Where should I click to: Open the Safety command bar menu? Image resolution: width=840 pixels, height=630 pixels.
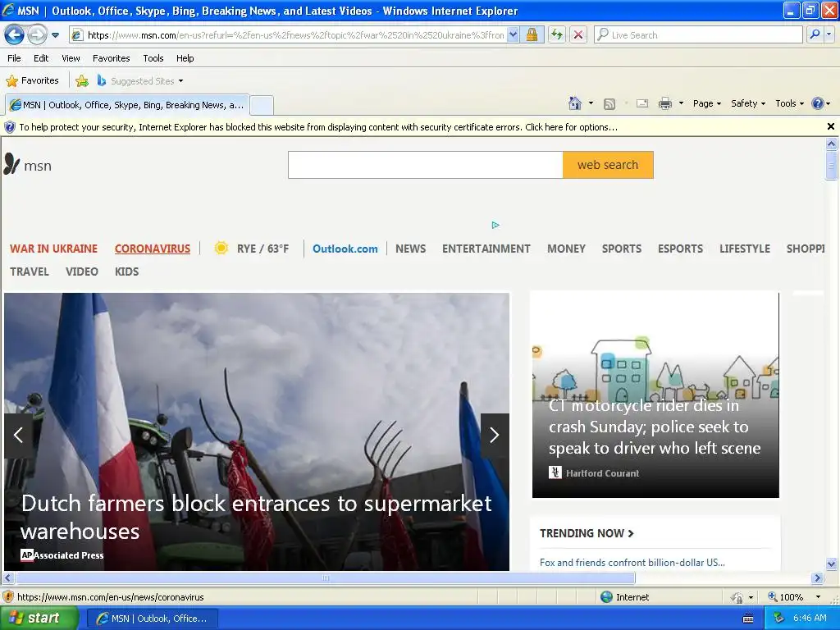coord(748,103)
